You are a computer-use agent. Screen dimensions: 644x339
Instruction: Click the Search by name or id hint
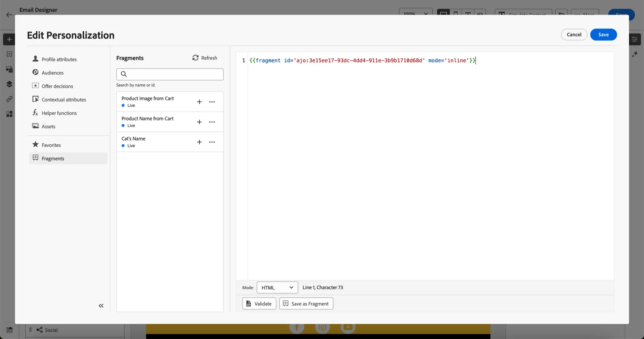136,85
